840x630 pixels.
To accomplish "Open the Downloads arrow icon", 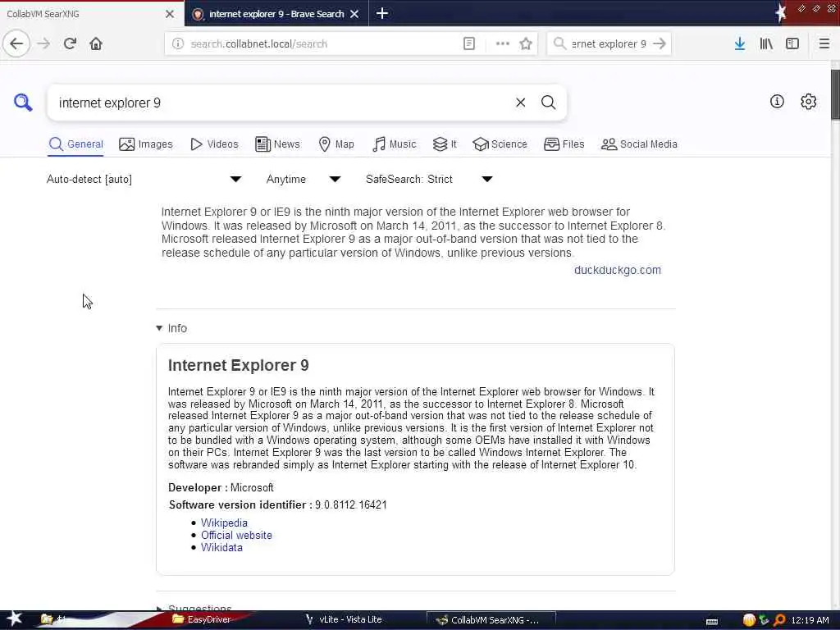I will (740, 43).
